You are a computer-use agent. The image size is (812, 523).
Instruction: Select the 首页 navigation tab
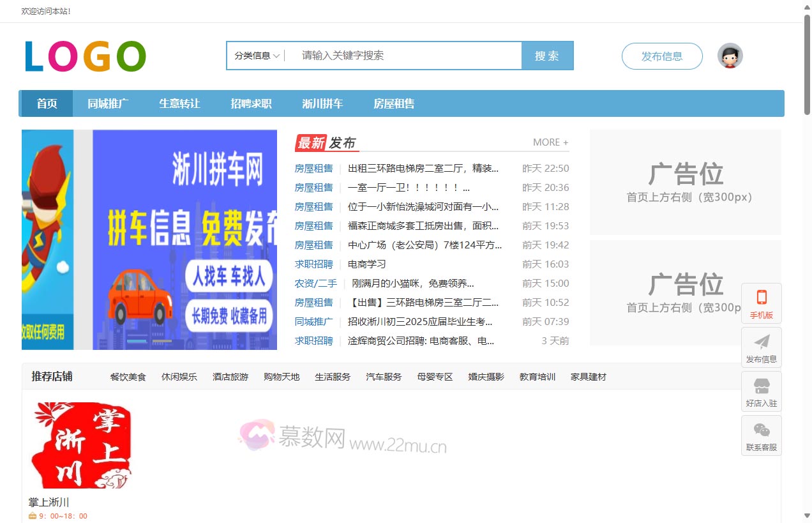pyautogui.click(x=47, y=103)
